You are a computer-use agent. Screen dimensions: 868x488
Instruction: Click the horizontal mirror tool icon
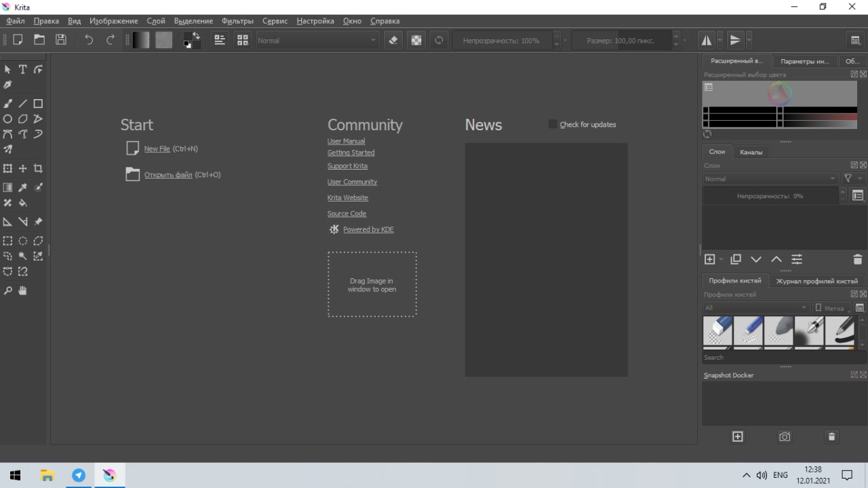click(707, 40)
